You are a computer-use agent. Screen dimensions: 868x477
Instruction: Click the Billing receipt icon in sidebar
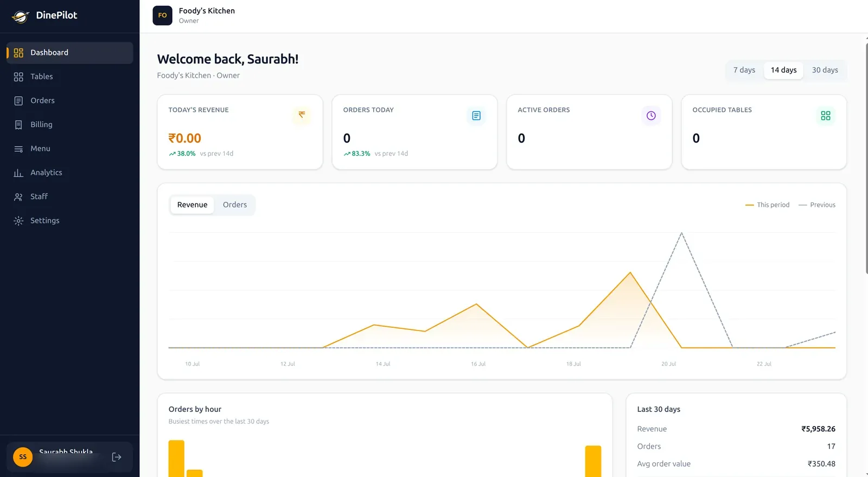point(18,124)
